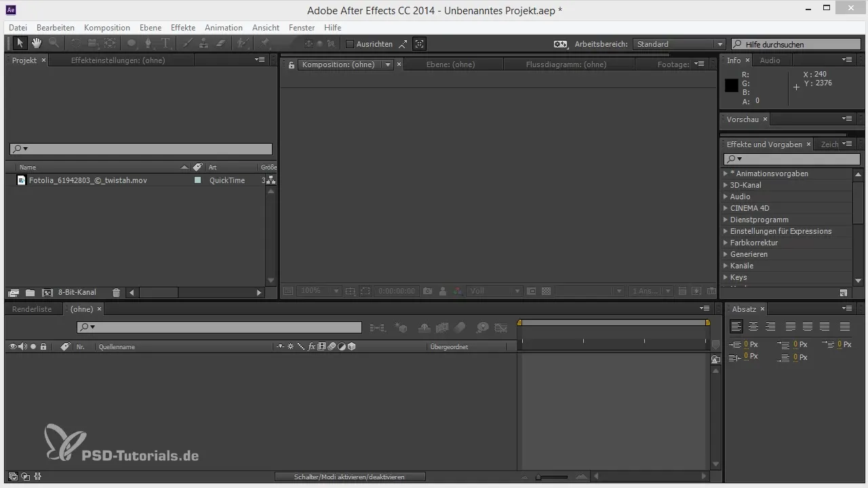
Task: Open the Datei menu
Action: (18, 28)
